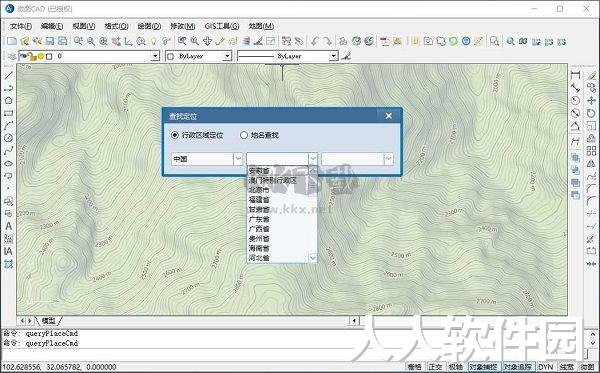Click the province list scroll-down arrow
Image resolution: width=600 pixels, height=373 pixels.
tap(313, 258)
